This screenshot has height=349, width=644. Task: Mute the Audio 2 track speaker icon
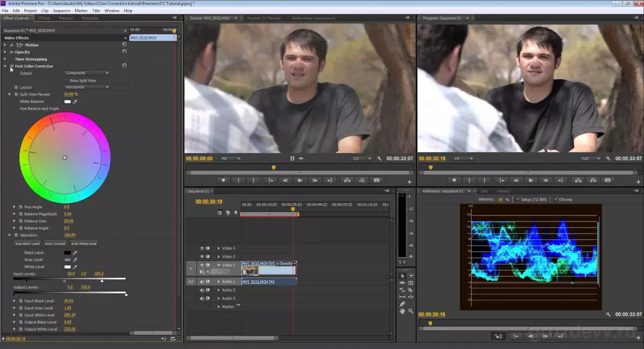[x=203, y=289]
